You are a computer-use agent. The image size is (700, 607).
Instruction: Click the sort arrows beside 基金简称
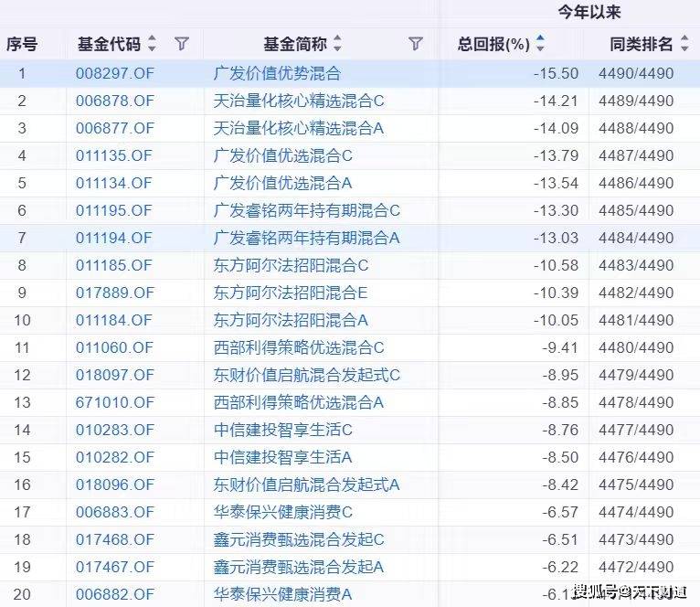pos(337,44)
